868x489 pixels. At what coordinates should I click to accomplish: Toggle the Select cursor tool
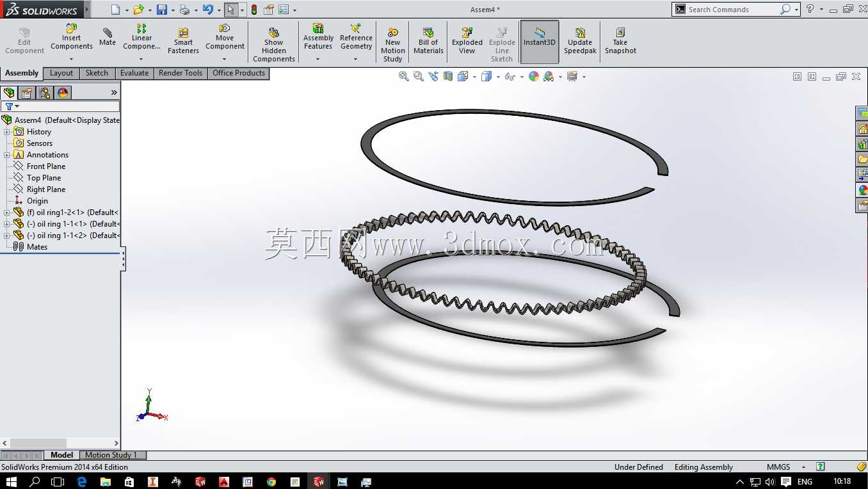click(x=230, y=10)
